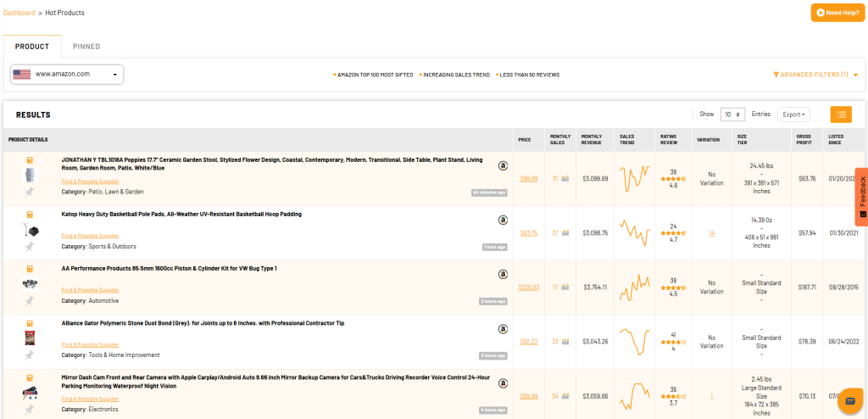View sales trend sparkline for AA Performance kit

click(634, 287)
